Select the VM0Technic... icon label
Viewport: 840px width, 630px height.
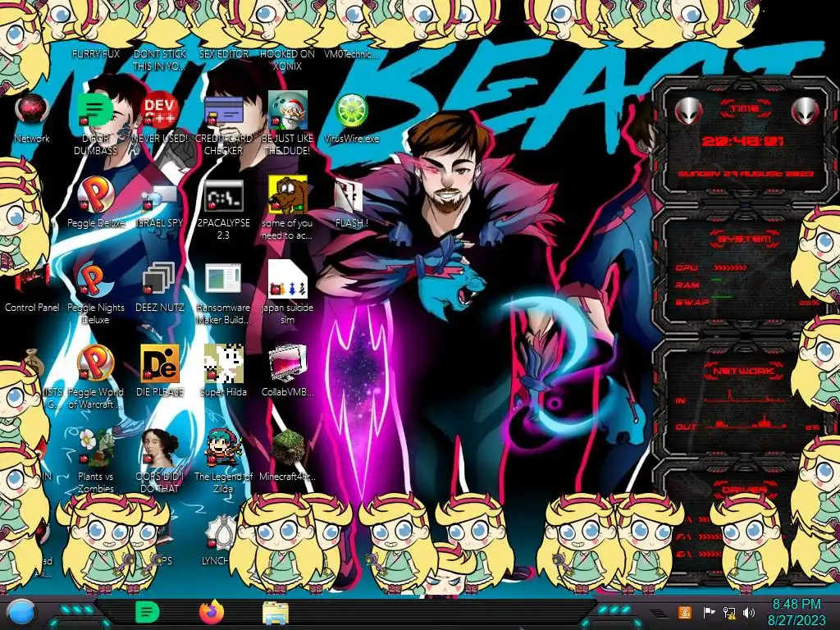pyautogui.click(x=351, y=53)
